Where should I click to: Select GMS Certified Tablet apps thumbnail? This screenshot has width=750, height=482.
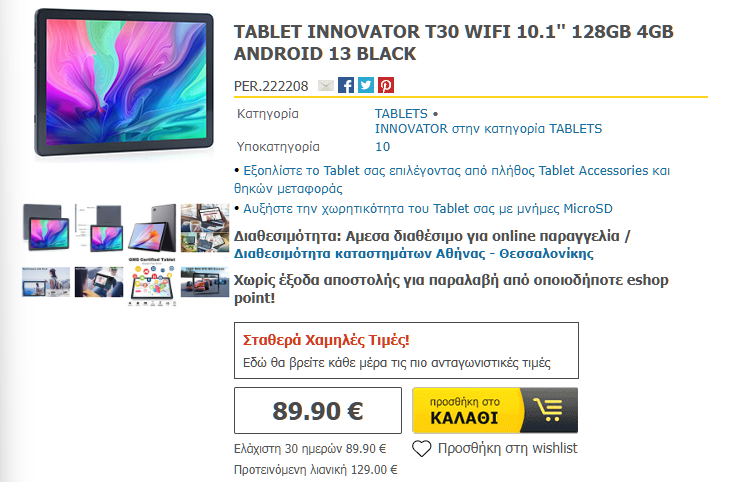click(152, 282)
